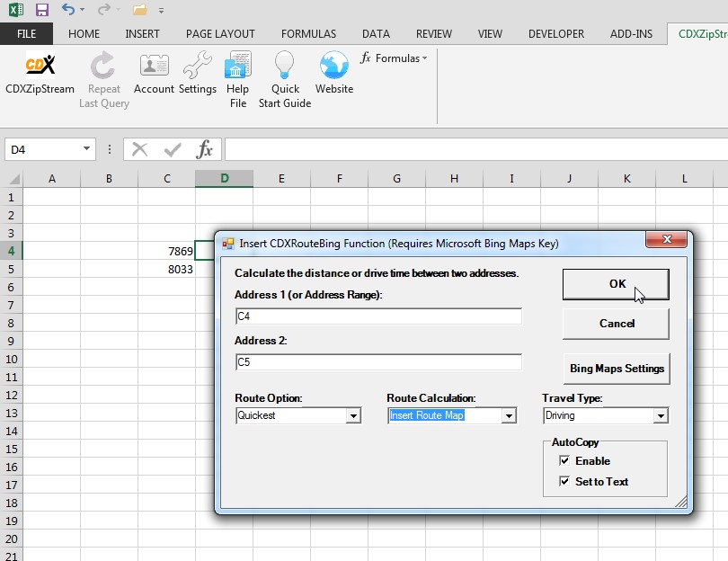Click the Address 2 input field
The width and height of the screenshot is (728, 561).
click(379, 362)
